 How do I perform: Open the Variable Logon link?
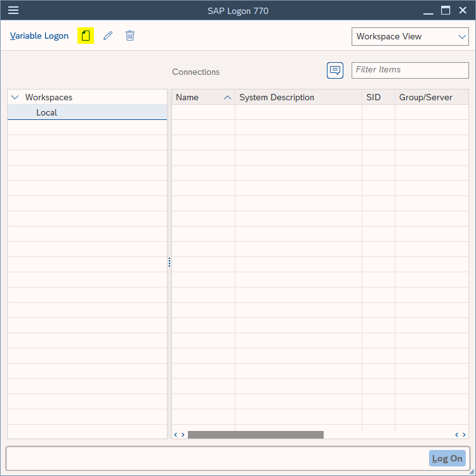click(39, 36)
